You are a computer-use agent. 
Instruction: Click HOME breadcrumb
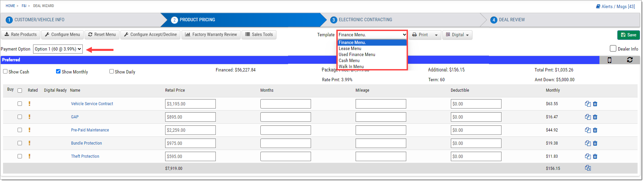point(10,6)
